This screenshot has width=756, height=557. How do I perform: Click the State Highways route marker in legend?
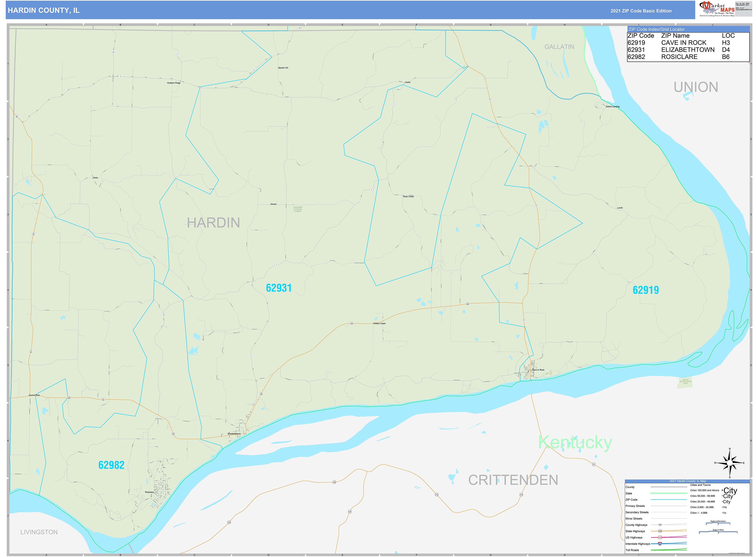(x=660, y=531)
